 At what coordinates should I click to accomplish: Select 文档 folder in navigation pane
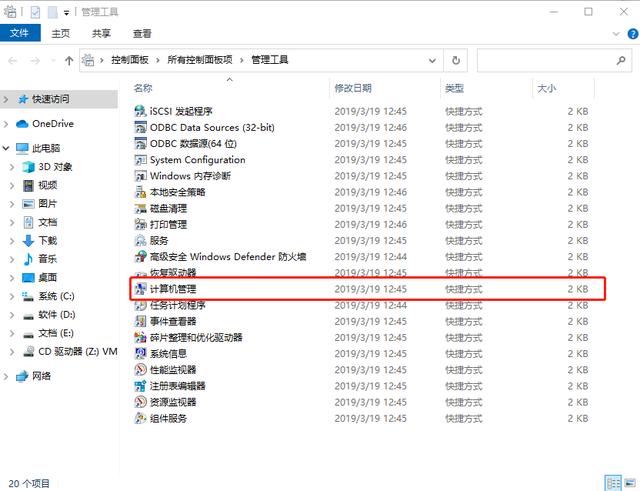click(48, 222)
